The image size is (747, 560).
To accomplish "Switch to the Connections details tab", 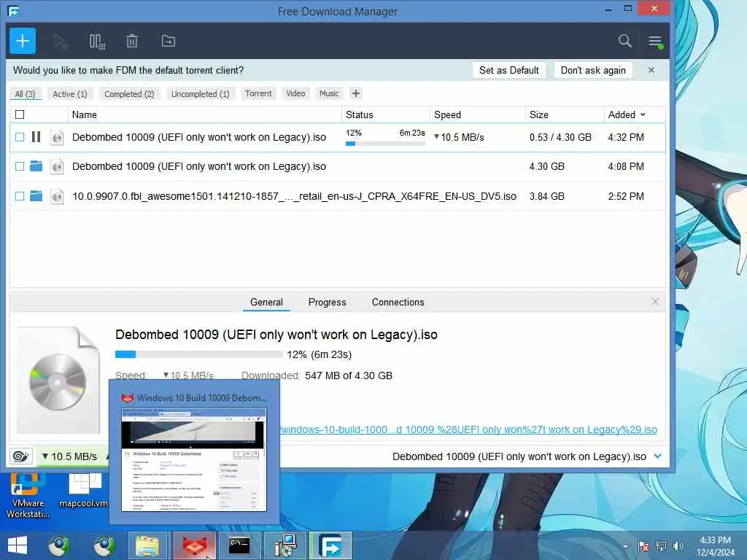I will pos(398,302).
